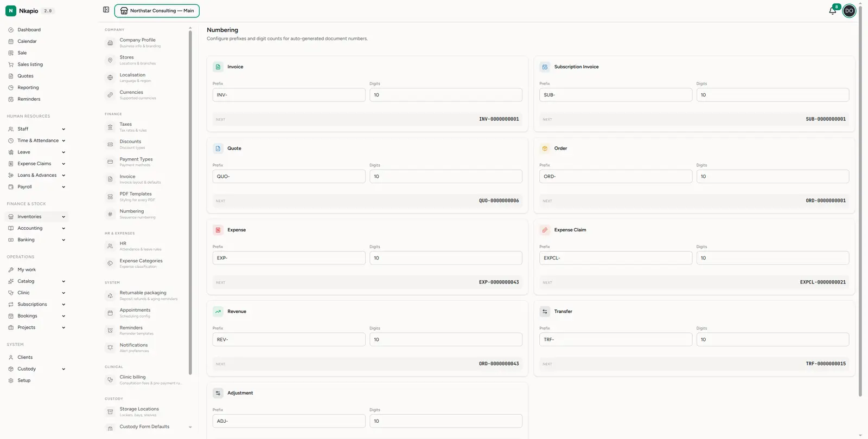Open My work in sidebar
The height and width of the screenshot is (439, 868).
(36, 269)
